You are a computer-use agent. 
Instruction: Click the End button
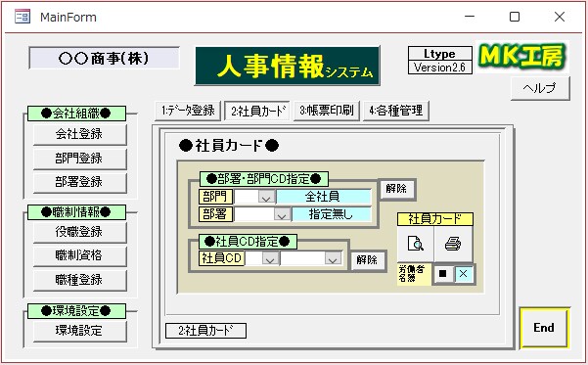(x=544, y=328)
